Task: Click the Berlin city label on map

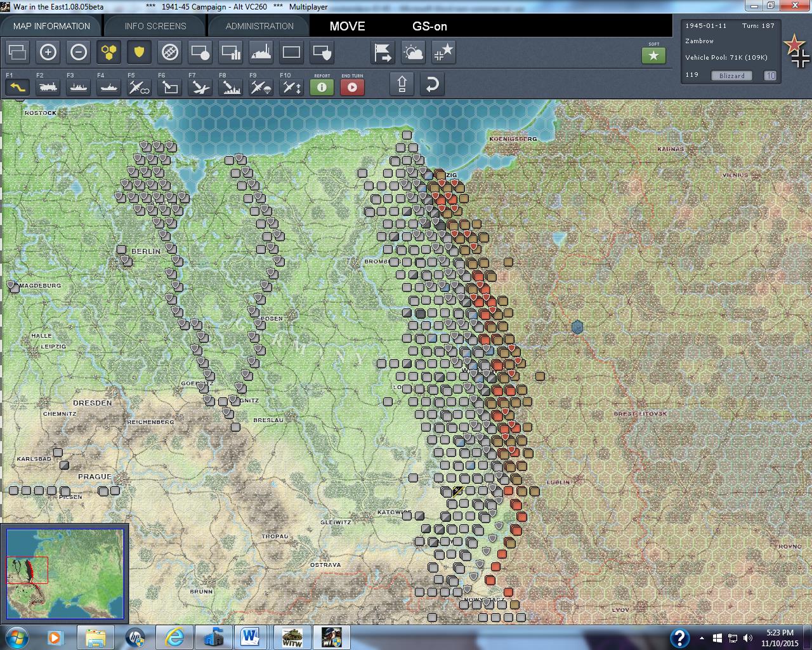Action: [146, 251]
